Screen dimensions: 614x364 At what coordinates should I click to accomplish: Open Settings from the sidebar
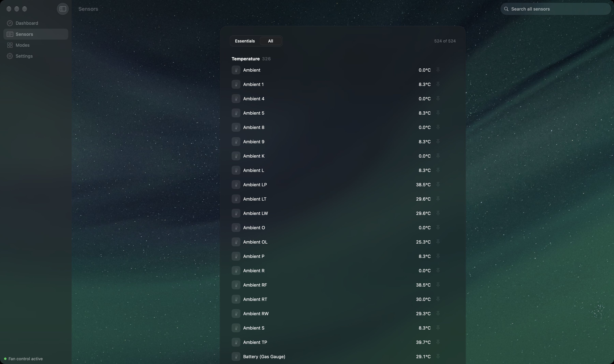coord(36,56)
